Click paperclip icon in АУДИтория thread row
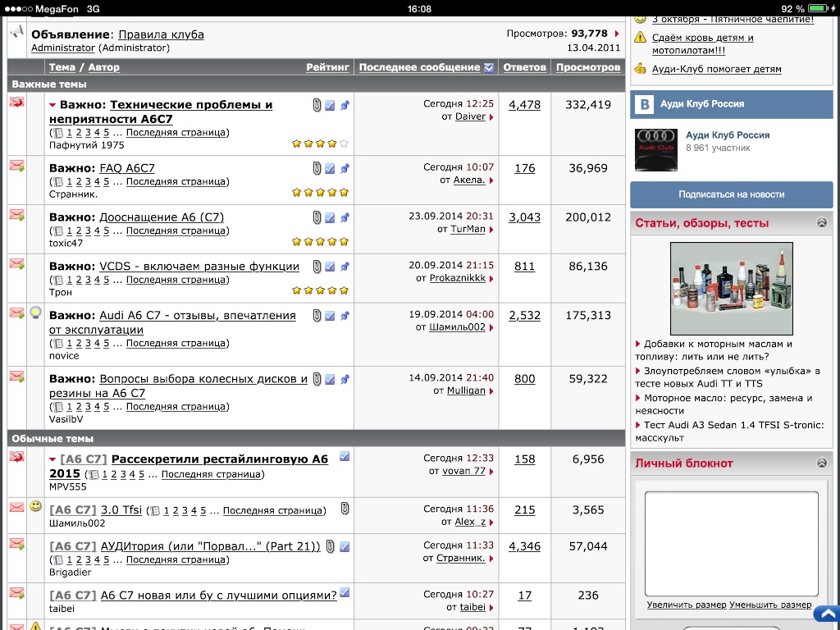The image size is (840, 630). point(331,546)
